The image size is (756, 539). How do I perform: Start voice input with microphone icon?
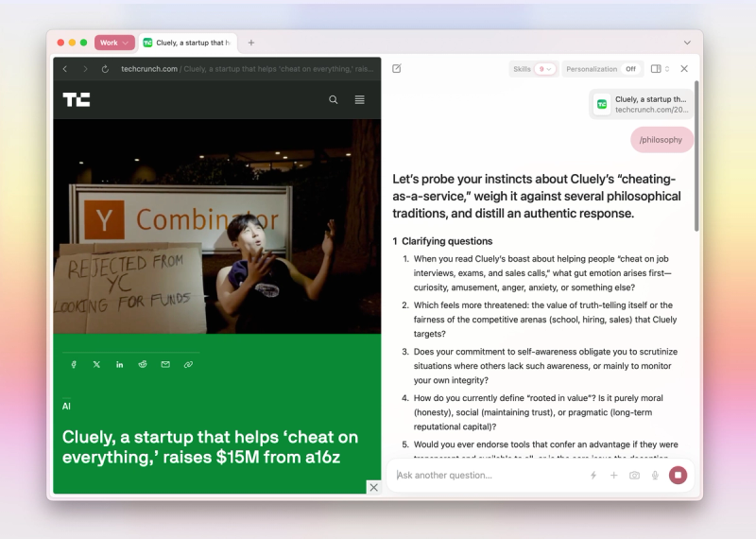coord(655,476)
